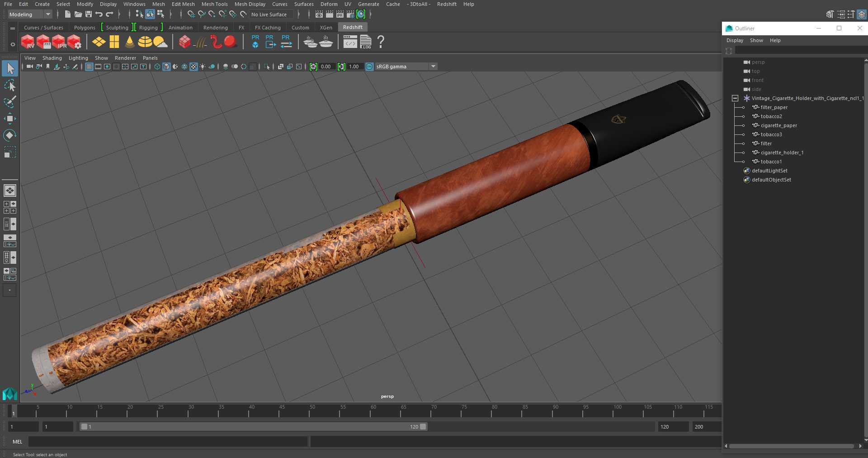Launch the Redshift RenderView (RV) icon
The image size is (868, 458).
(28, 42)
